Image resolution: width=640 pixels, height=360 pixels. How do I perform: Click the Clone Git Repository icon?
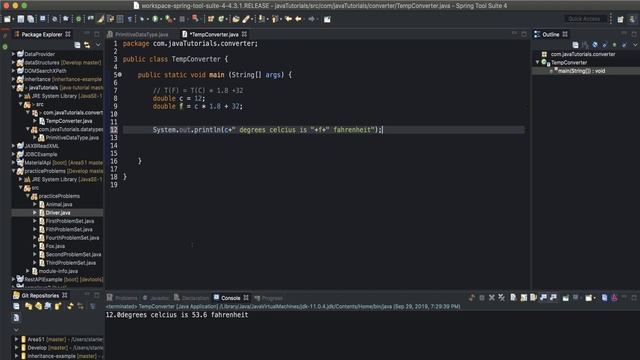[x=38, y=306]
